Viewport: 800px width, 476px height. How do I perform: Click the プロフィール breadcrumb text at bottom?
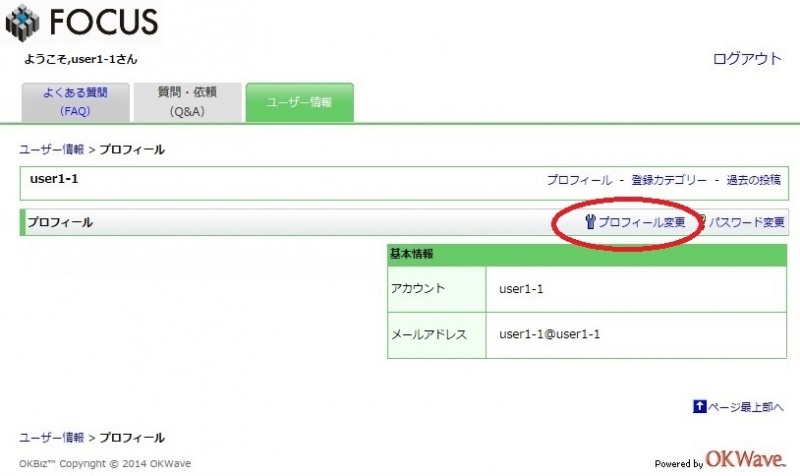point(132,438)
